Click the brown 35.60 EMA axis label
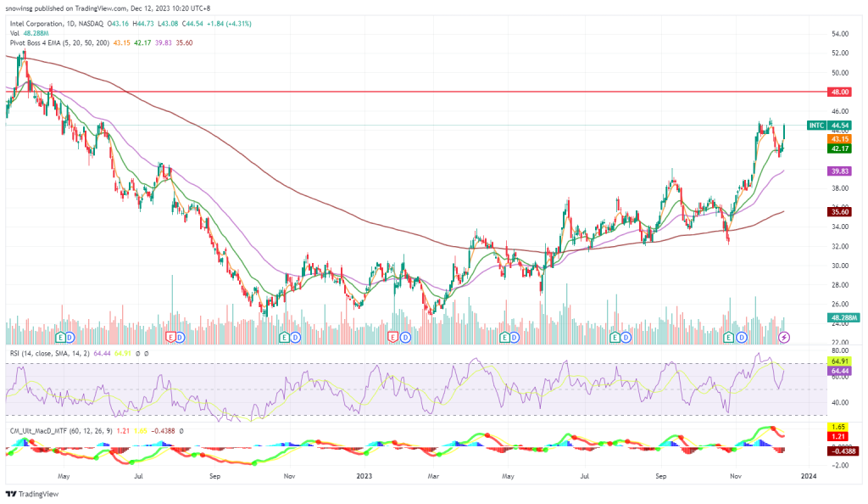The image size is (868, 504). pos(839,211)
